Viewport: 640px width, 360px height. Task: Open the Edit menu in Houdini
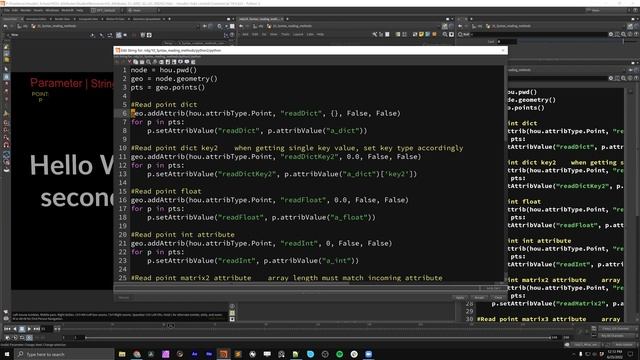pyautogui.click(x=15, y=10)
